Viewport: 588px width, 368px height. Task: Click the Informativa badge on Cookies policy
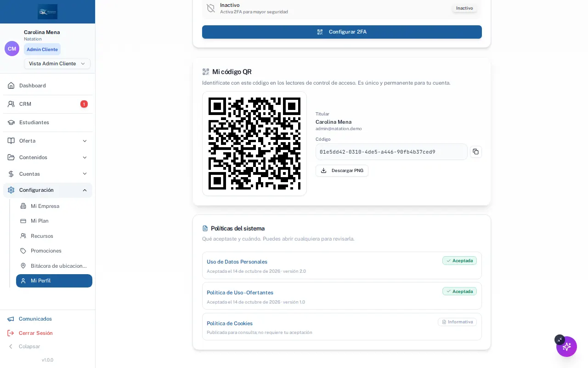click(x=457, y=322)
